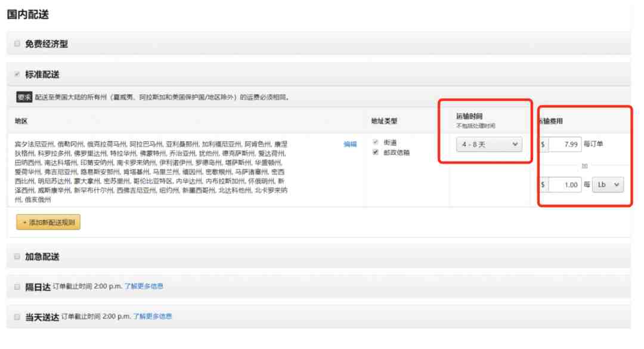Click the 地址类型 column header
Image resolution: width=644 pixels, height=349 pixels.
(384, 121)
